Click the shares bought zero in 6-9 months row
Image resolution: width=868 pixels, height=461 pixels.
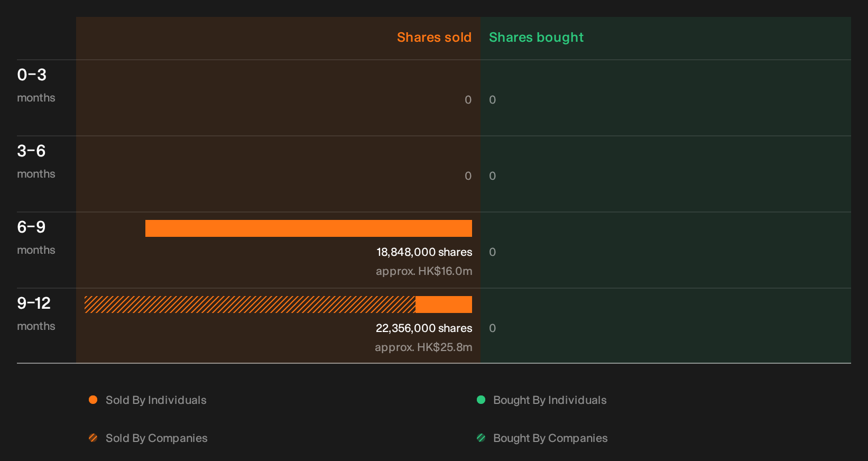(492, 252)
